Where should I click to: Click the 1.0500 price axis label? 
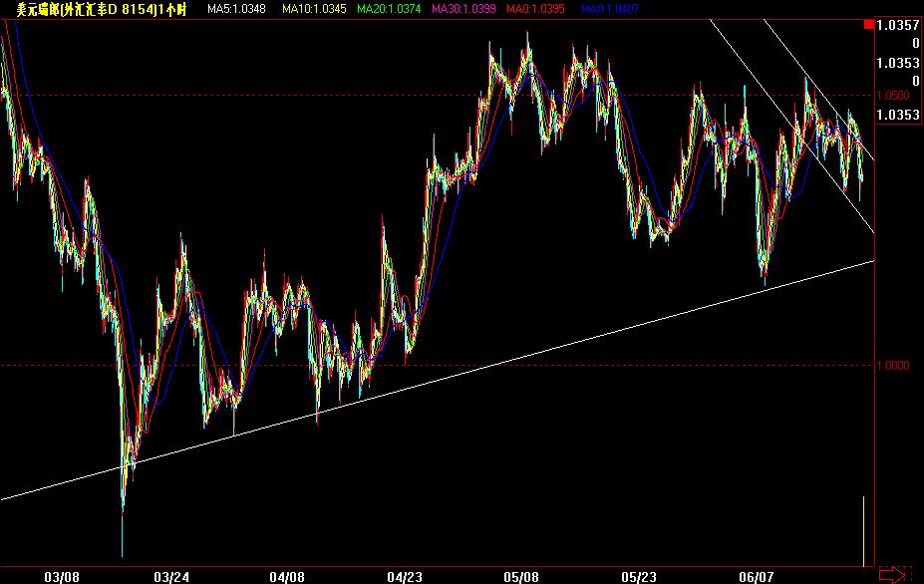coord(893,96)
